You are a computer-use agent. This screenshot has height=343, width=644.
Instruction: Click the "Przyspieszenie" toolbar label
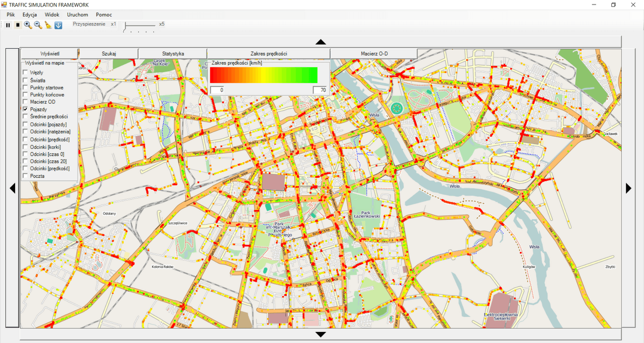pos(89,24)
